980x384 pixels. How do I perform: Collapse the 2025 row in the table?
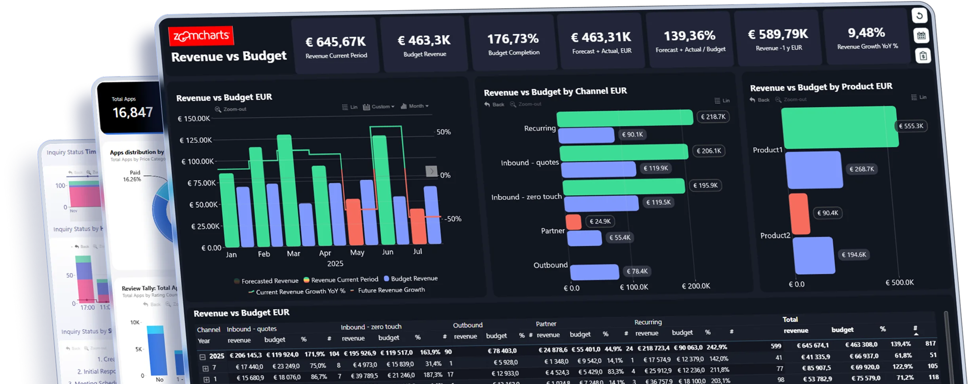(202, 357)
